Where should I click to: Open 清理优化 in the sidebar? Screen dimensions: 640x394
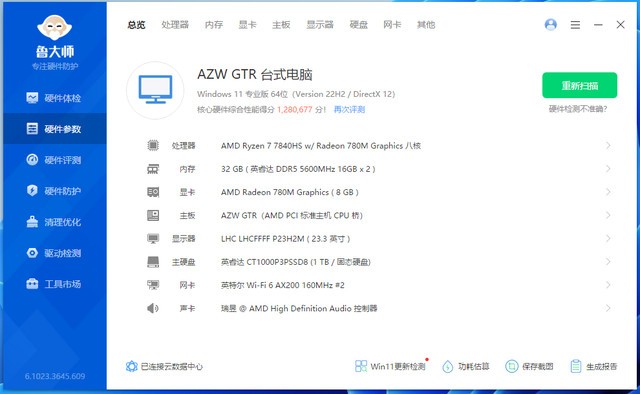pos(55,222)
